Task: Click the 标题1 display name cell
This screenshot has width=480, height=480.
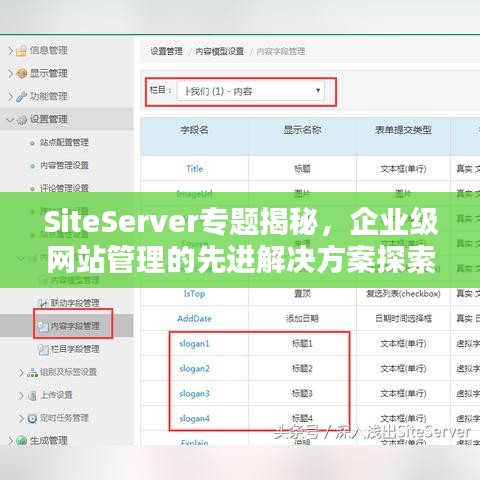Action: pos(302,344)
